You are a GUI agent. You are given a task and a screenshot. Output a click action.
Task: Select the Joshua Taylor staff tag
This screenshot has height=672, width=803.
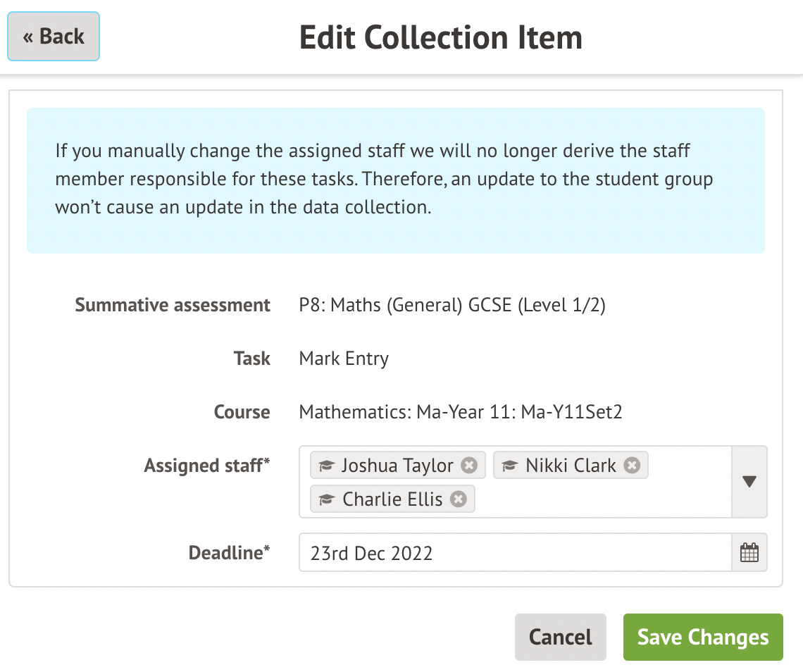tap(397, 466)
